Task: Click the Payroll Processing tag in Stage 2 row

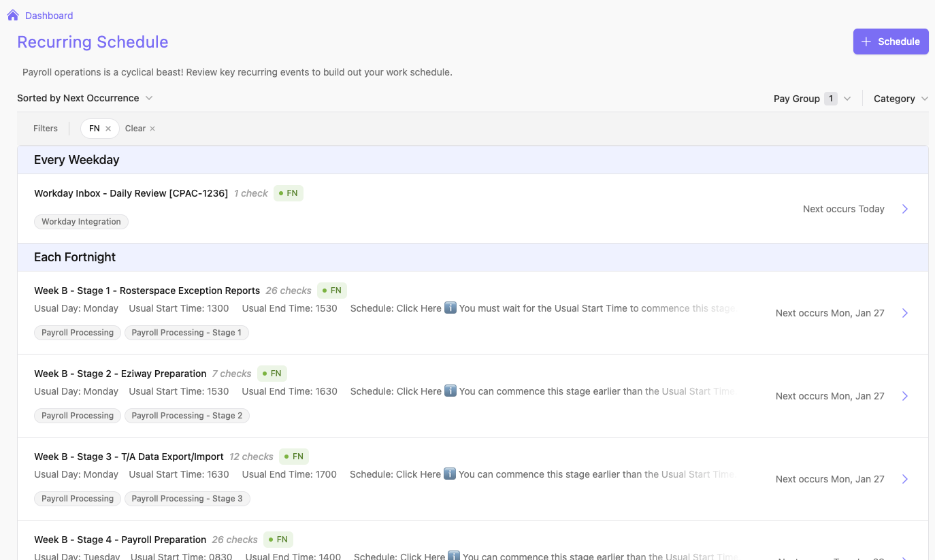Action: coord(78,416)
